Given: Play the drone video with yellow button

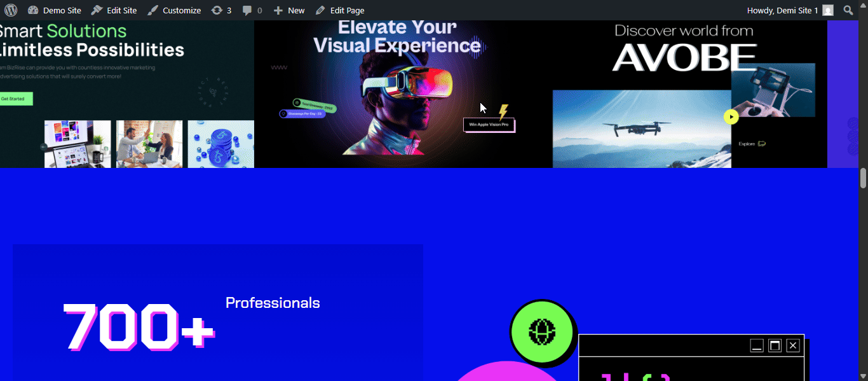Looking at the screenshot, I should (x=731, y=116).
